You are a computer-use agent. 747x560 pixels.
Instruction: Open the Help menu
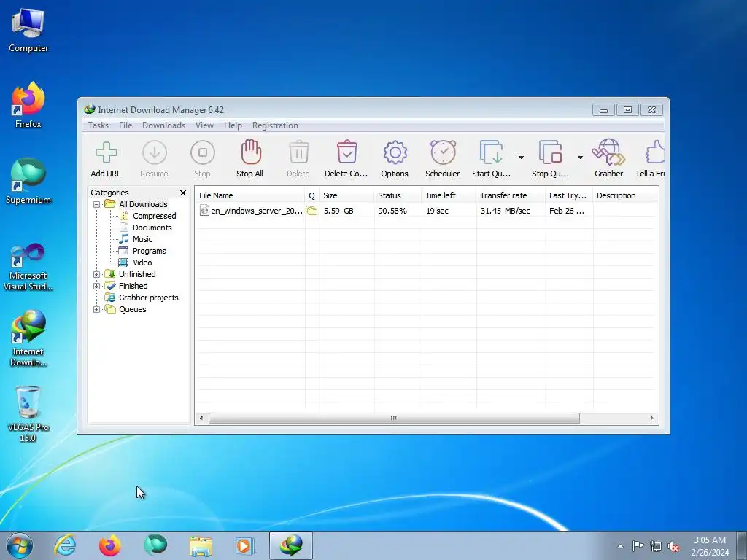(x=233, y=125)
